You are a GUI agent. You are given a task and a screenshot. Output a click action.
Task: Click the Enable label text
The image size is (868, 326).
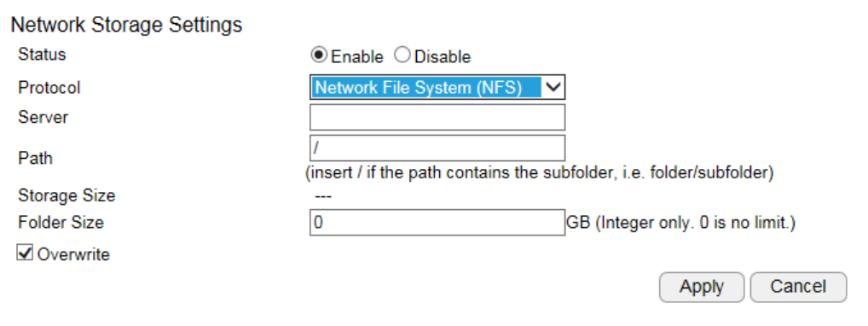coord(357,57)
